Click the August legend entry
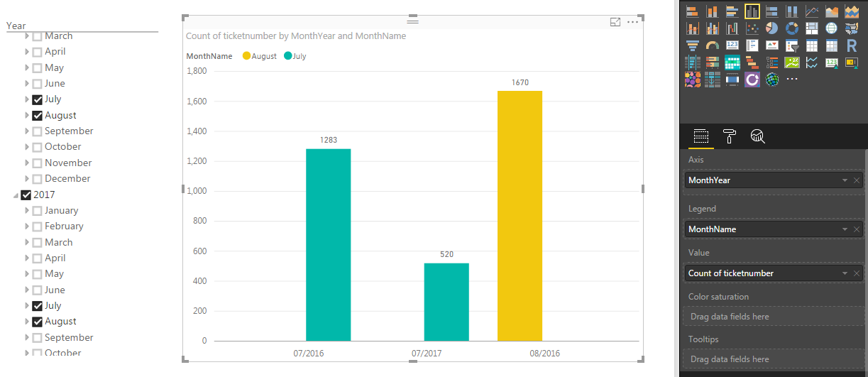Image resolution: width=868 pixels, height=377 pixels. pos(260,56)
